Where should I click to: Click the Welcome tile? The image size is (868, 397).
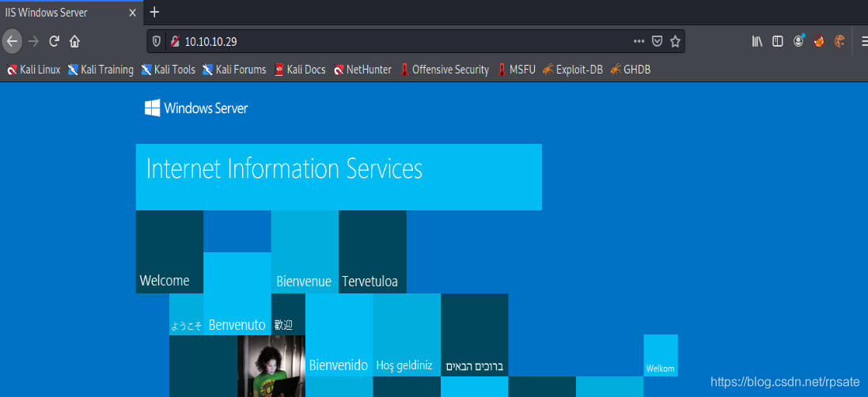(169, 251)
